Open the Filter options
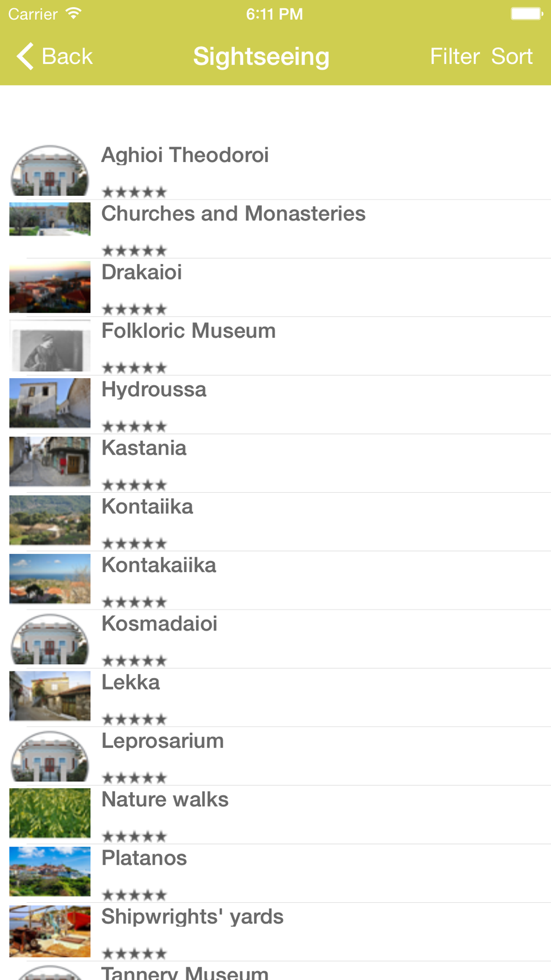The width and height of the screenshot is (551, 980). [455, 56]
